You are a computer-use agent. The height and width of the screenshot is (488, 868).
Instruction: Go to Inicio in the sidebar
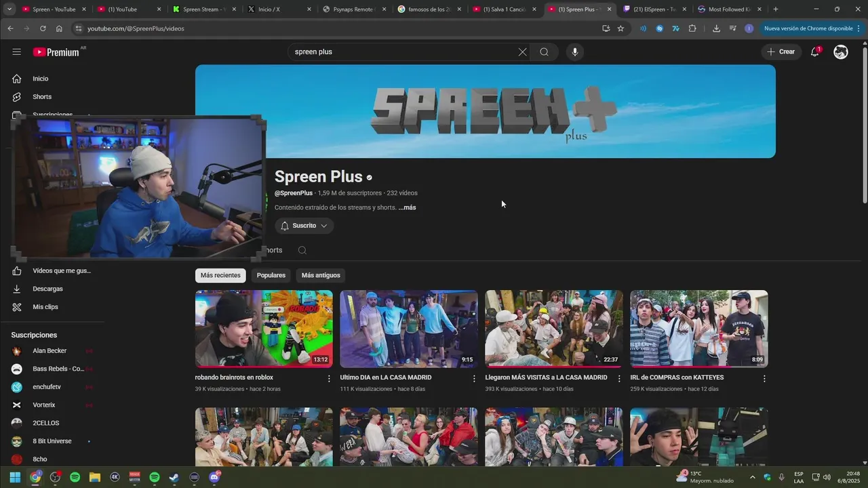click(x=41, y=79)
